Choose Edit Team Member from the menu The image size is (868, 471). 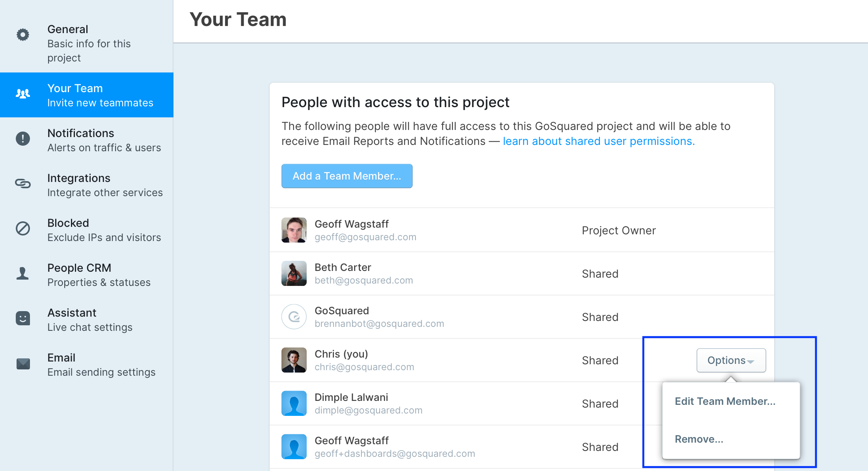coord(725,401)
